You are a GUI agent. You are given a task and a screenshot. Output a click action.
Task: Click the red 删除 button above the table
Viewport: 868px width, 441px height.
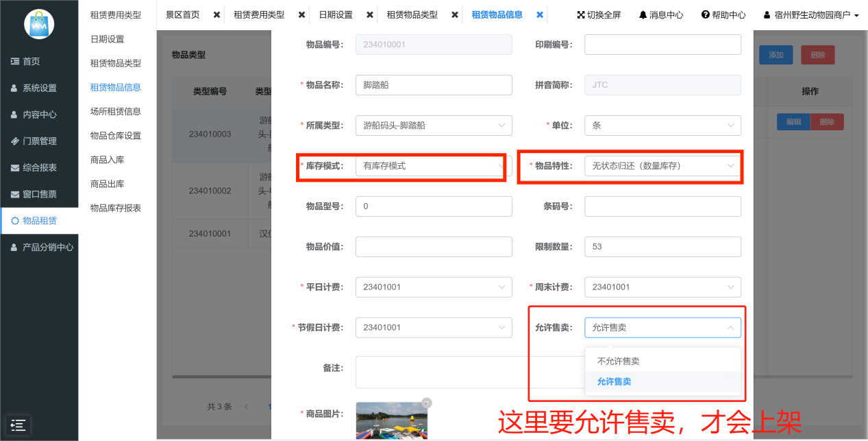pyautogui.click(x=818, y=55)
